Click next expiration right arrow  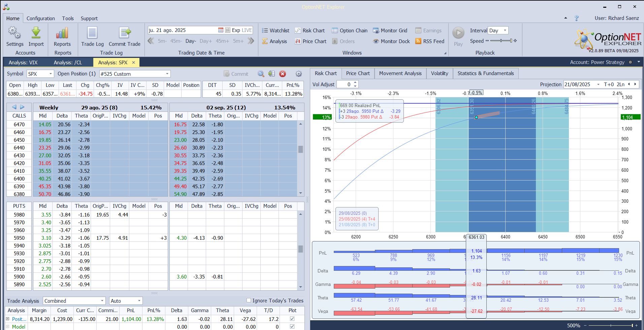[x=22, y=107]
